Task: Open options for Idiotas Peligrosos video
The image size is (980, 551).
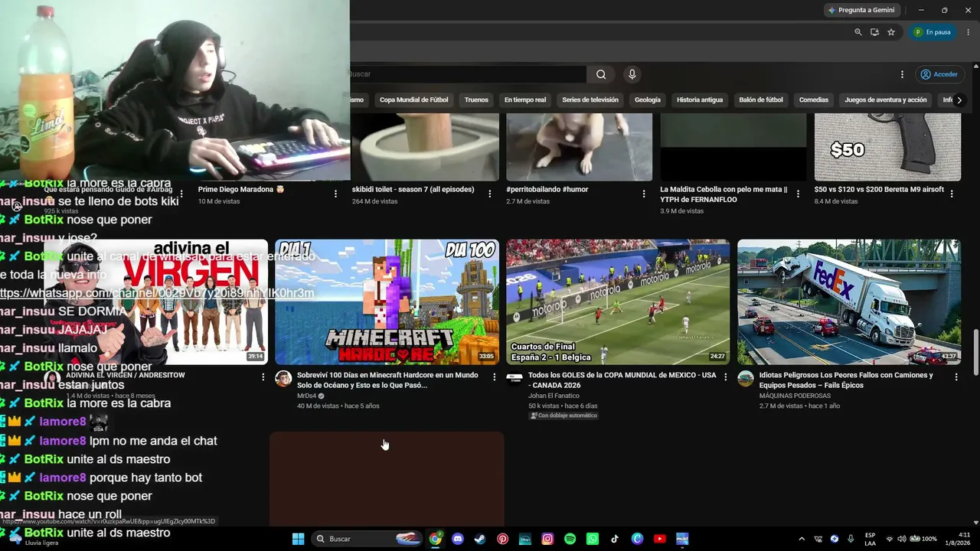Action: pyautogui.click(x=956, y=377)
